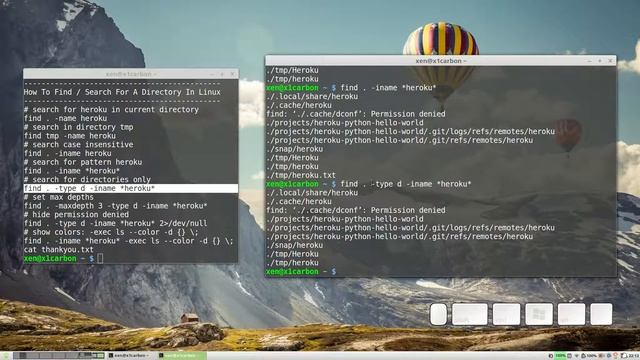The height and width of the screenshot is (360, 640).
Task: Minimize the left terminal window
Action: click(x=212, y=74)
